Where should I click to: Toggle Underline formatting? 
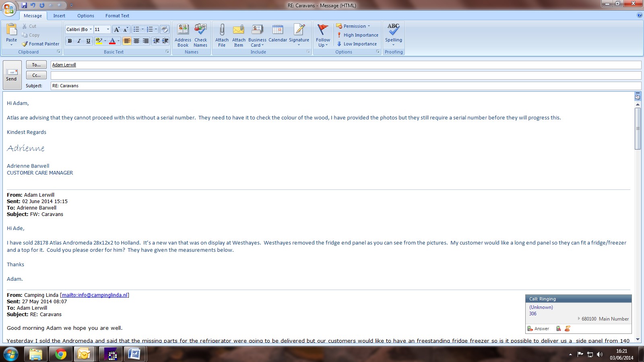(x=88, y=41)
